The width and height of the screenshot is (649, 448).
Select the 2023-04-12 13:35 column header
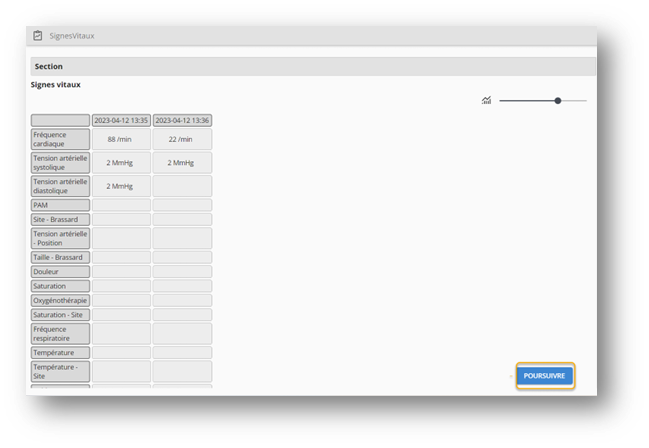pos(121,120)
